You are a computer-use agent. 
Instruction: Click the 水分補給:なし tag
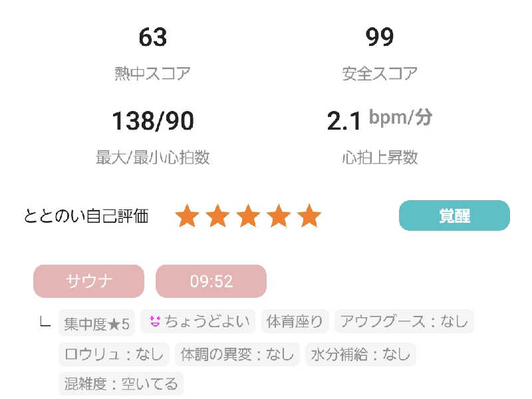click(x=360, y=354)
